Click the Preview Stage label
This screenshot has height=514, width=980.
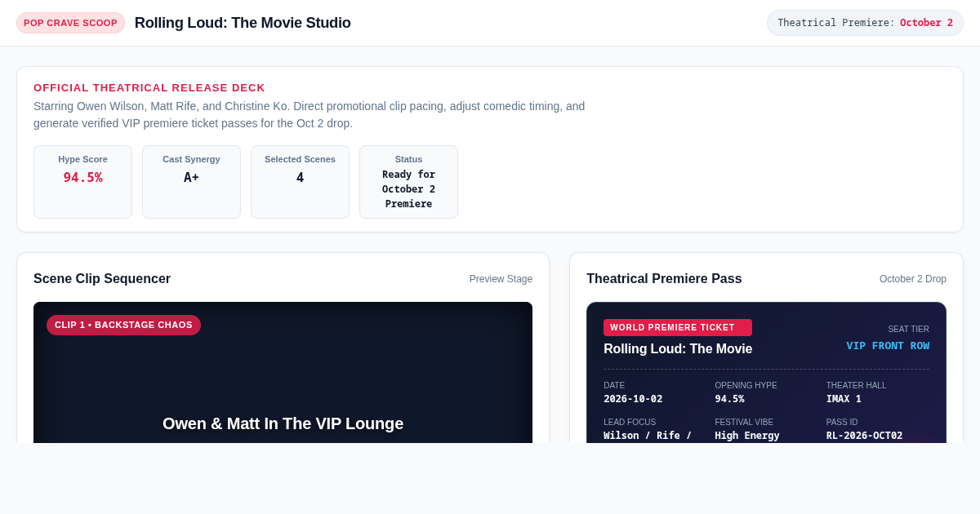tap(501, 279)
